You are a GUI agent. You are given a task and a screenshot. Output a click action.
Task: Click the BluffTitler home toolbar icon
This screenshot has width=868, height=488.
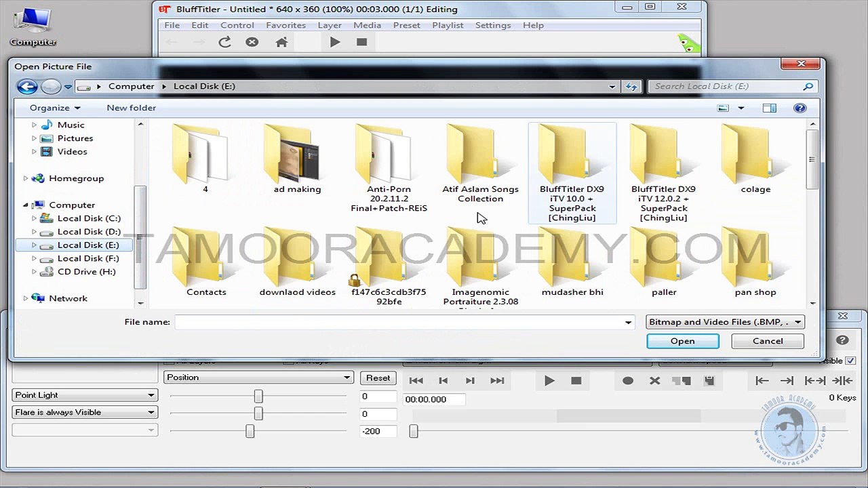[281, 42]
